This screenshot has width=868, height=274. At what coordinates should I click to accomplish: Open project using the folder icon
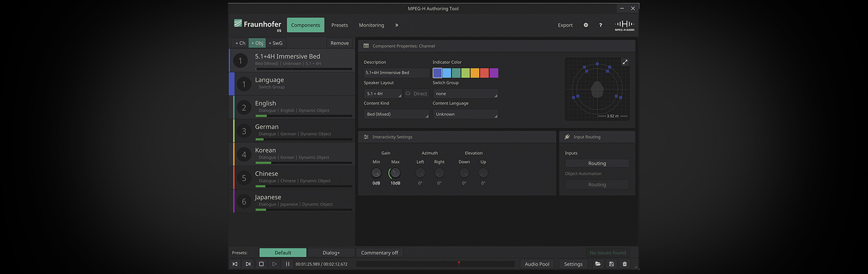pyautogui.click(x=598, y=264)
